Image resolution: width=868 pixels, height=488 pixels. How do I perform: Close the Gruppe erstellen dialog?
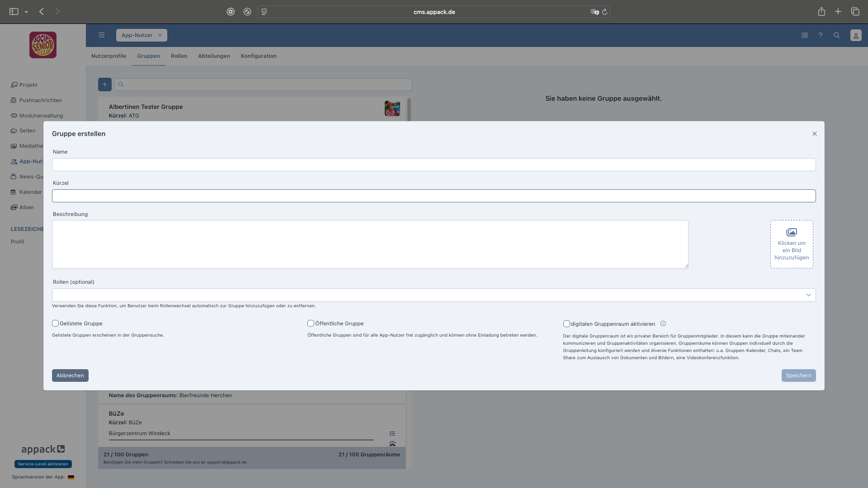click(x=814, y=134)
